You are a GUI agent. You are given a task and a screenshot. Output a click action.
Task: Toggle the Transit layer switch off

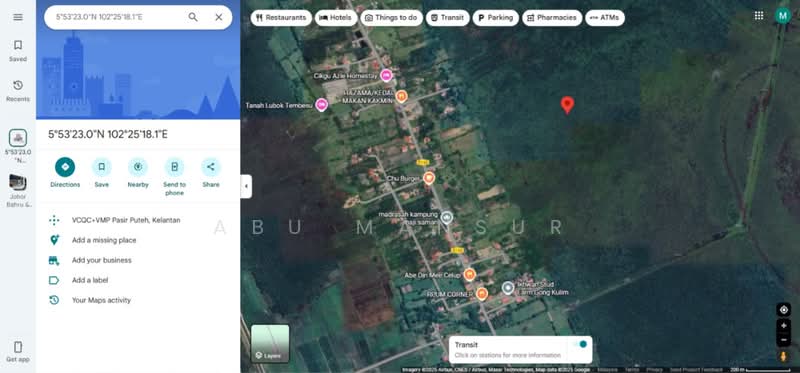580,344
